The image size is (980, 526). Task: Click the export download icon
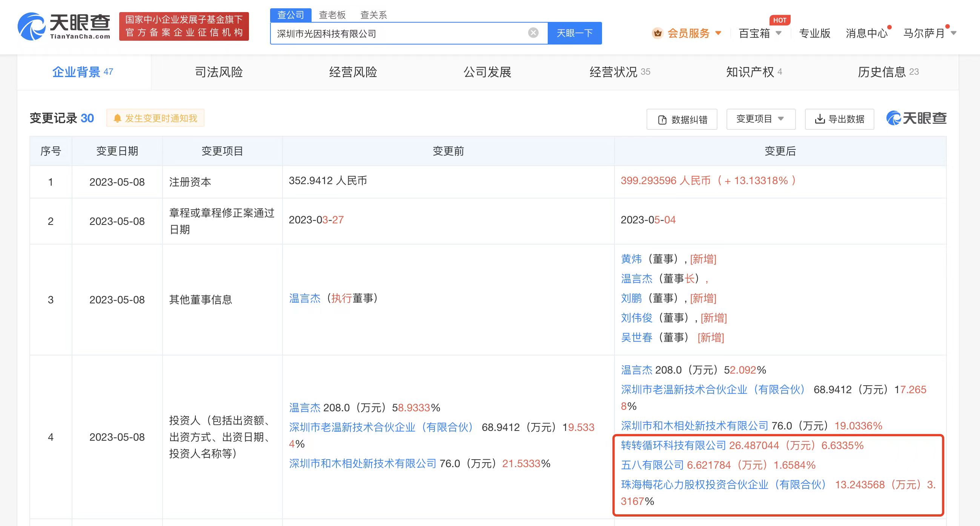click(819, 119)
